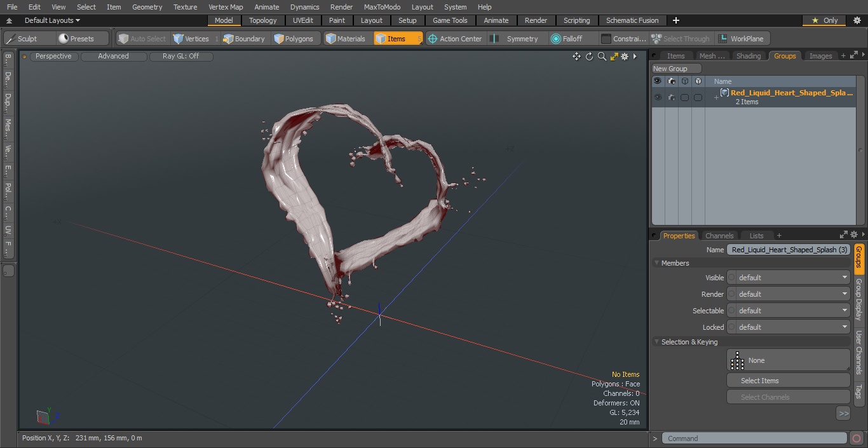868x448 pixels.
Task: Click the WorkPlane tool
Action: [742, 39]
